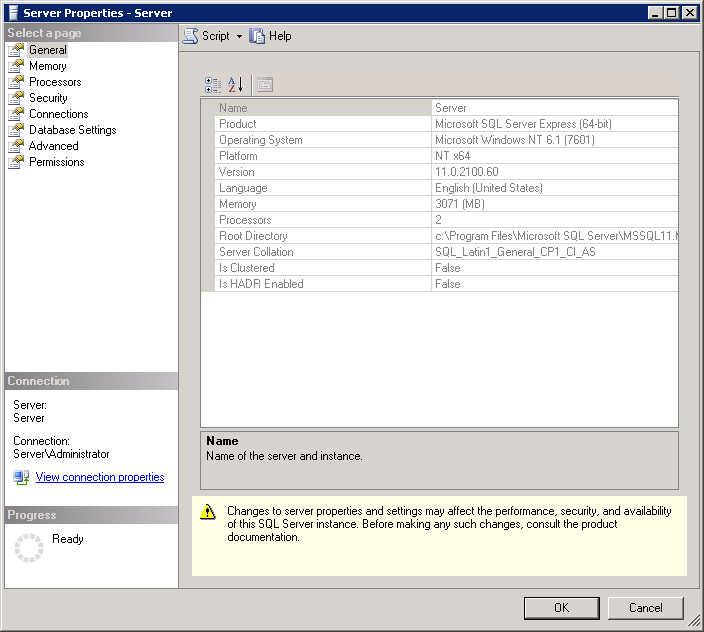This screenshot has height=632, width=704.
Task: Click the Script scroll icon
Action: pos(190,36)
